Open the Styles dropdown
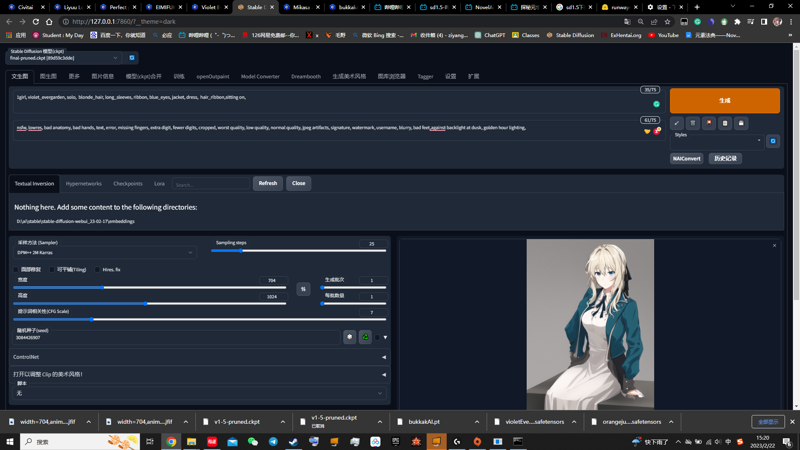Screen dimensions: 800x450 (717, 141)
